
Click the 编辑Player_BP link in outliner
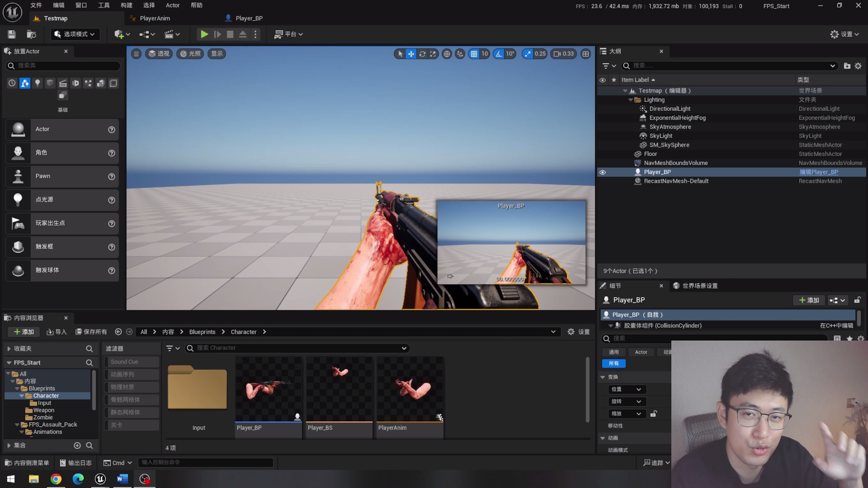[819, 172]
